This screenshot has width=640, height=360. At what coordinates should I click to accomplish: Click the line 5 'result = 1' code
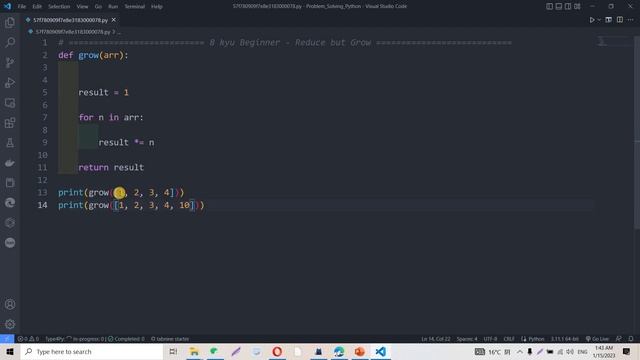[x=103, y=92]
